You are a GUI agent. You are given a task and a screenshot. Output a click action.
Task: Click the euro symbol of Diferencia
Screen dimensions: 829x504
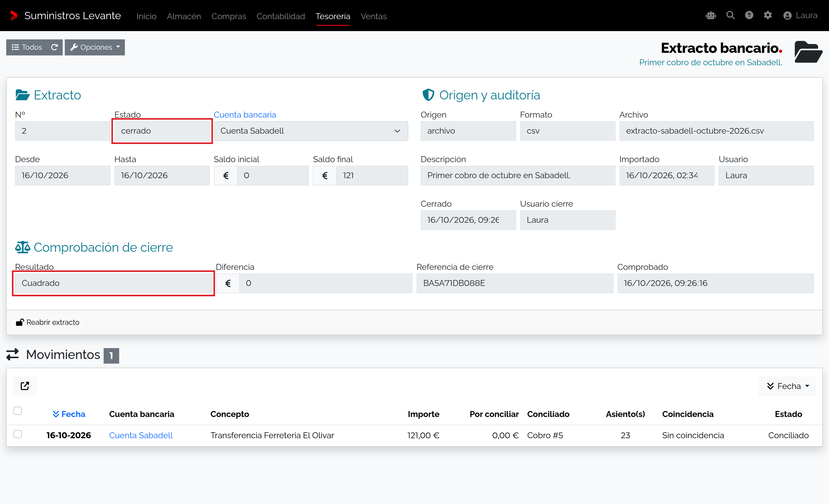tap(228, 283)
